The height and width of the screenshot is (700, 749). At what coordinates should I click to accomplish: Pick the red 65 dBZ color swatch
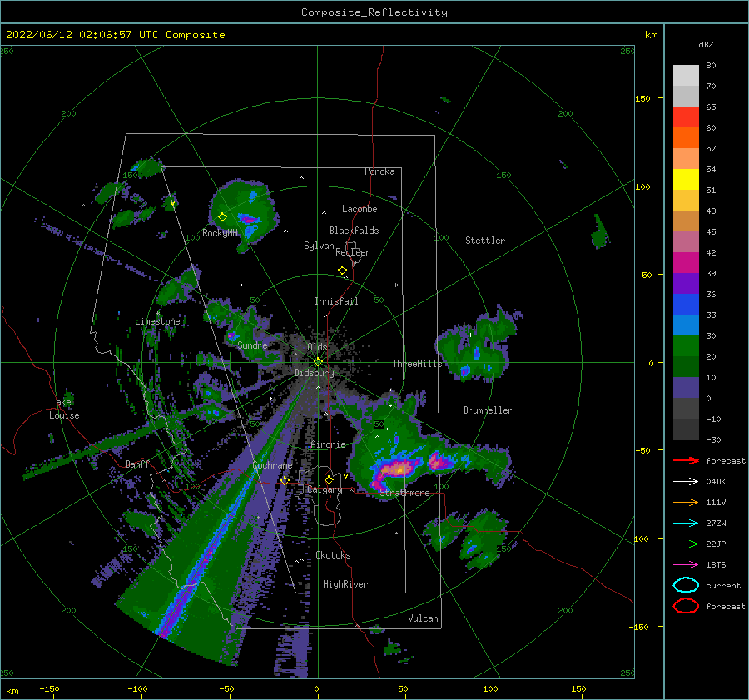coord(686,117)
